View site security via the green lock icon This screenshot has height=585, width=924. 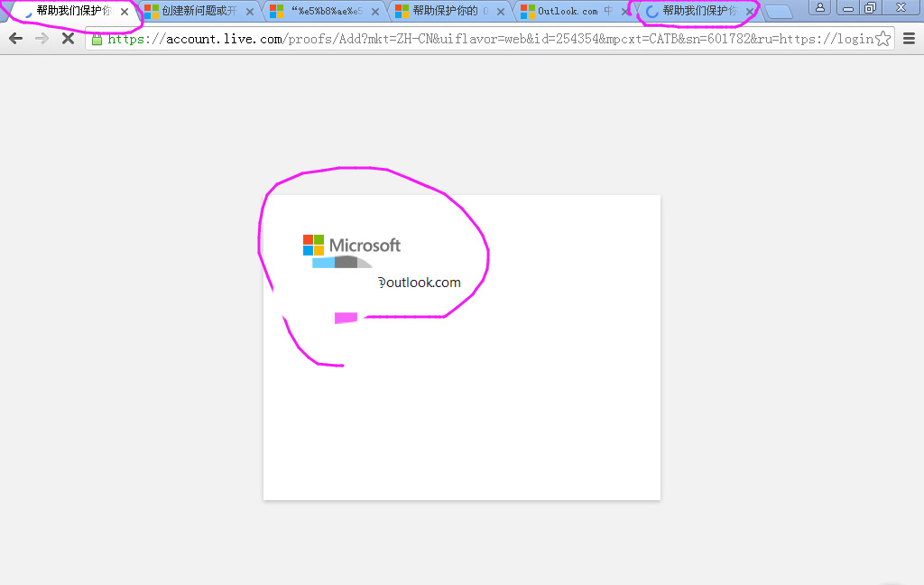point(97,40)
